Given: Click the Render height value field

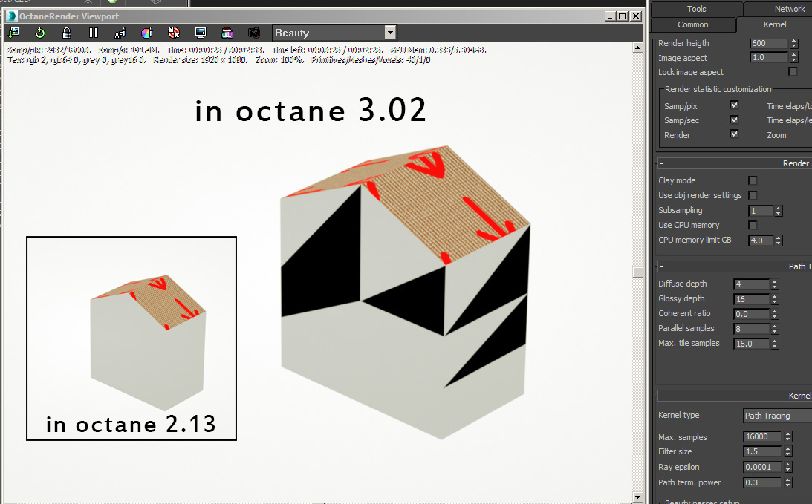Looking at the screenshot, I should click(x=770, y=44).
